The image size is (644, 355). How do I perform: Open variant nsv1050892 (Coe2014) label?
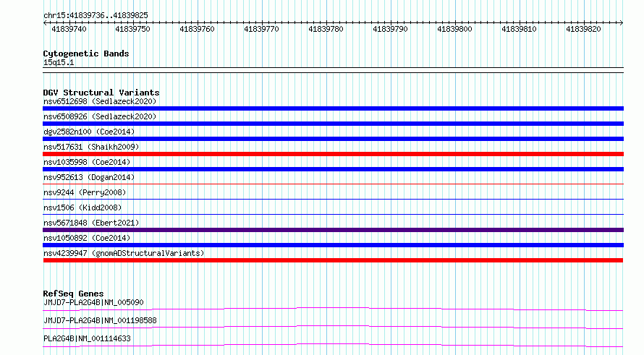(87, 238)
